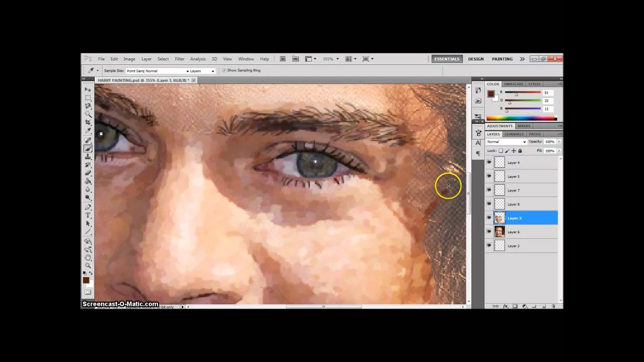Switch to Design workspace
Viewport: 644px width, 362px height.
click(x=476, y=59)
